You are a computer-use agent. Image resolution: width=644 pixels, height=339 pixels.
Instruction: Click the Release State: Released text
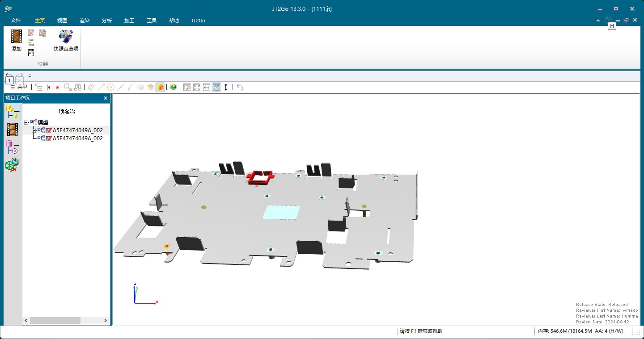(x=602, y=305)
